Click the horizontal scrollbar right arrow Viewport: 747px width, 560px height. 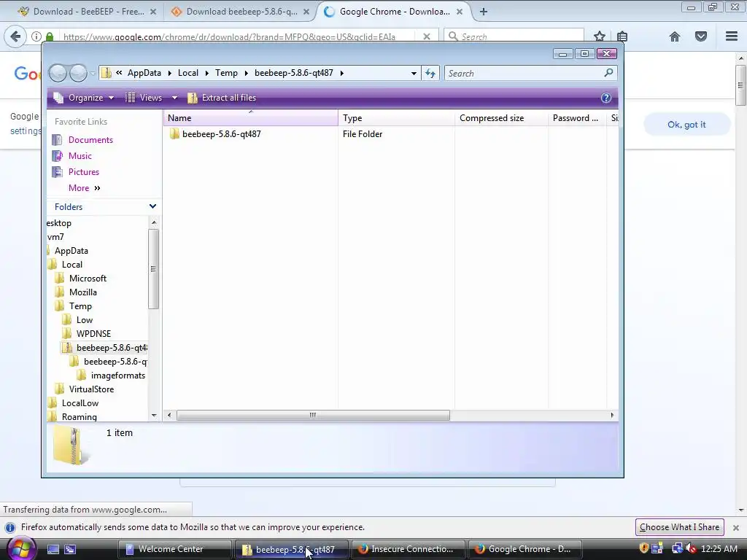pos(612,415)
